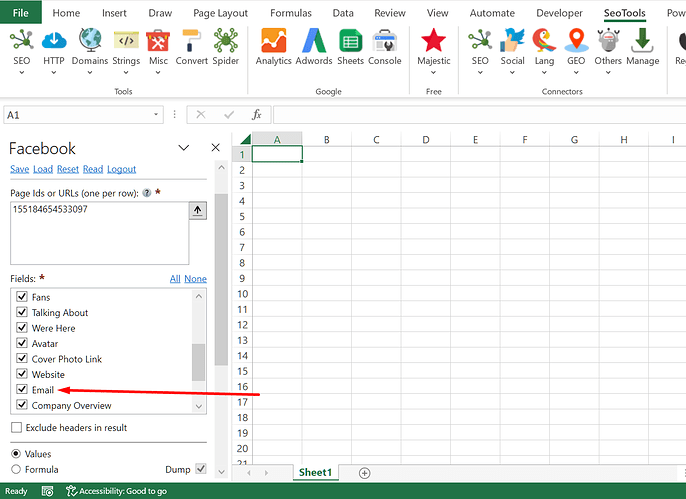Toggle the Email field checkbox

coord(22,389)
